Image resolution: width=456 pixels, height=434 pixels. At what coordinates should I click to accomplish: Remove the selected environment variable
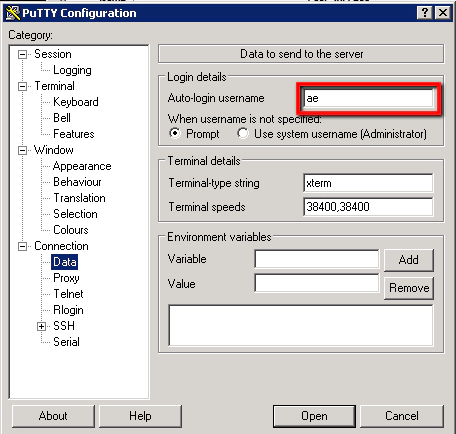409,288
